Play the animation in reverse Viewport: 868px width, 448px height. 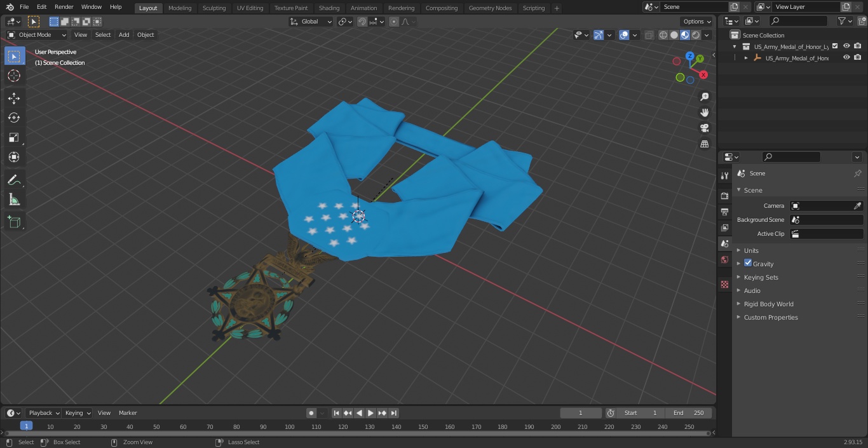[x=360, y=413]
